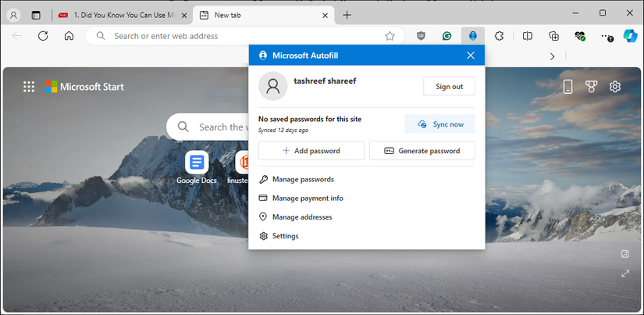Click the Search or enter web address field
The height and width of the screenshot is (315, 644).
(x=245, y=36)
